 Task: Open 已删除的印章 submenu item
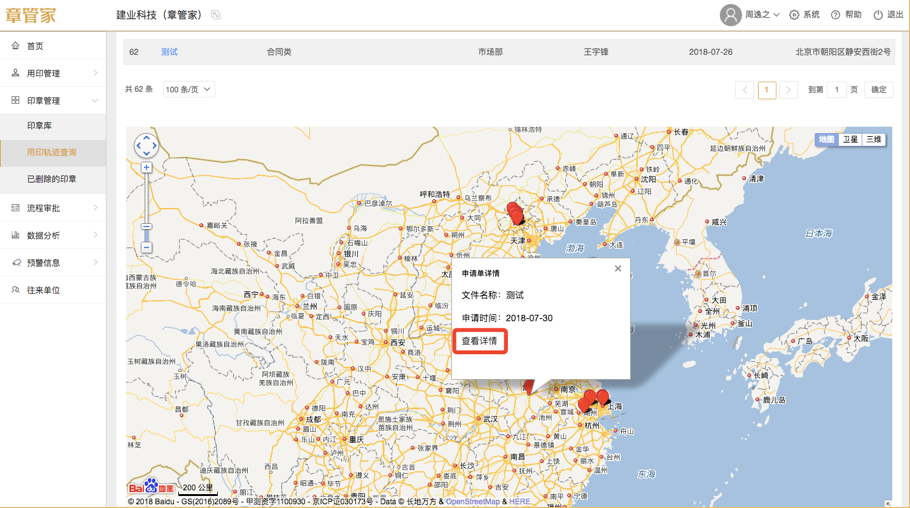[53, 179]
